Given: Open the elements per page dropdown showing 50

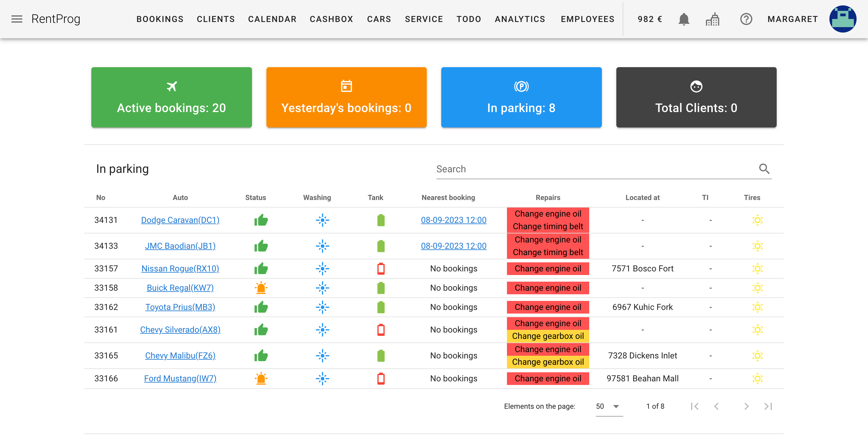Looking at the screenshot, I should click(x=607, y=406).
